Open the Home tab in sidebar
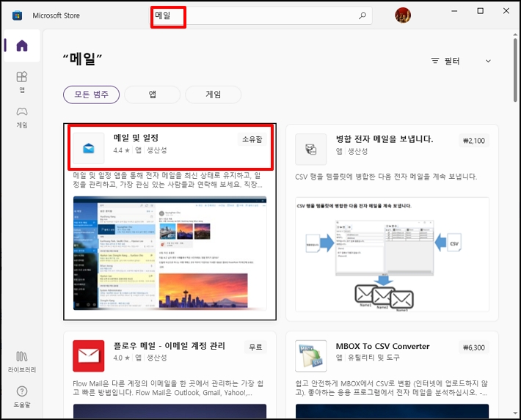The image size is (521, 420). [x=22, y=45]
